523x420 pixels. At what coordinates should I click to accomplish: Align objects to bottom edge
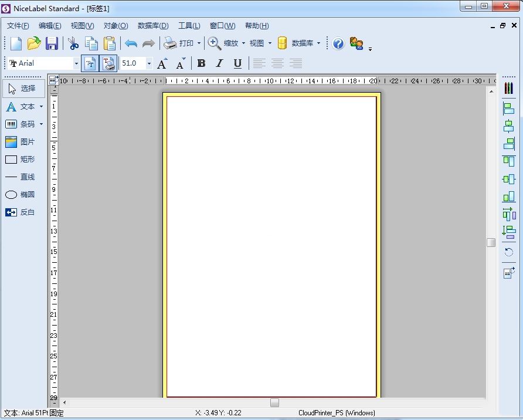point(509,197)
